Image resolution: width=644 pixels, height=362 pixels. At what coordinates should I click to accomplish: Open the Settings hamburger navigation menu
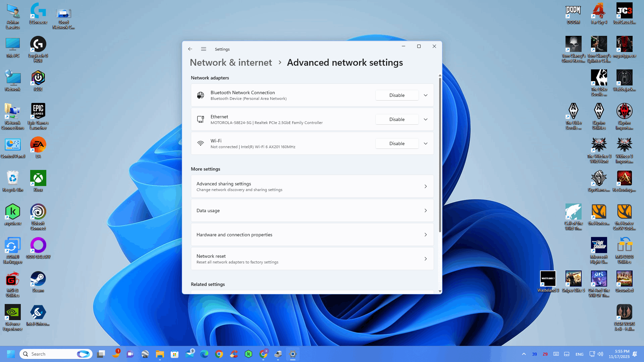[204, 49]
